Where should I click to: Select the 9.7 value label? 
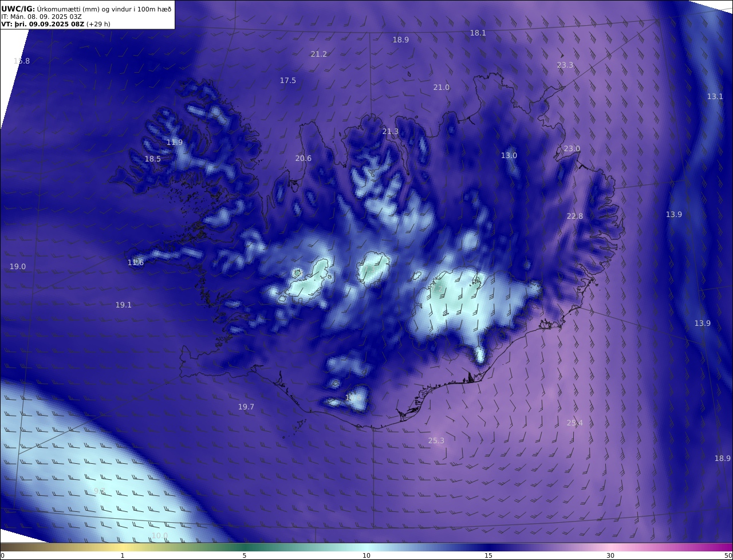coord(100,491)
